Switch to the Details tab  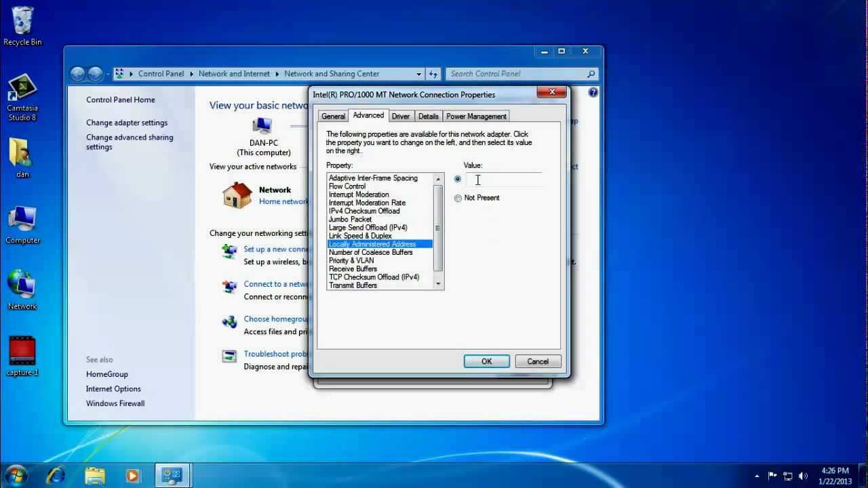pyautogui.click(x=429, y=117)
